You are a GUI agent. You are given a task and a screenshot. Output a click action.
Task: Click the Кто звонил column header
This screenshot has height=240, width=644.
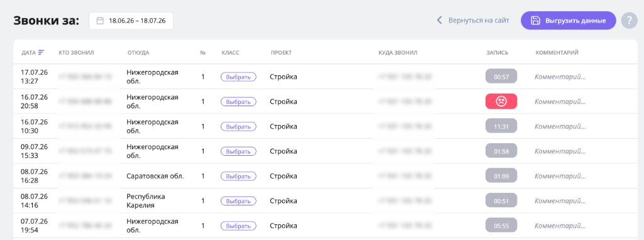point(76,53)
